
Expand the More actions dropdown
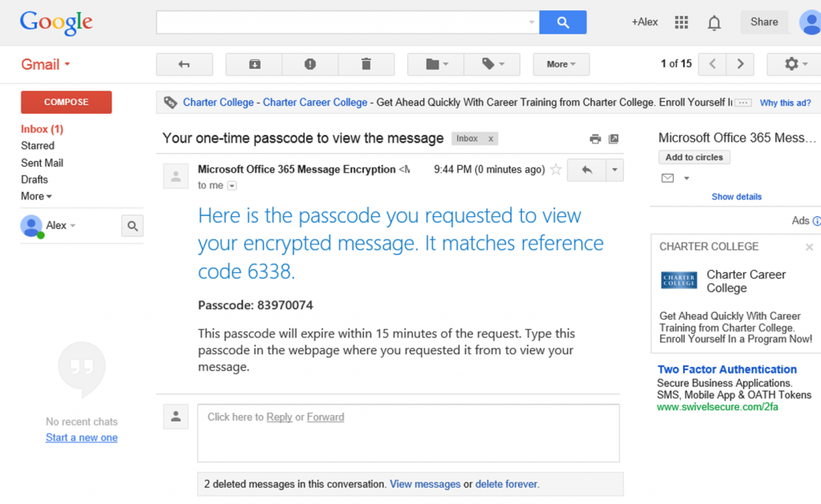pos(561,64)
